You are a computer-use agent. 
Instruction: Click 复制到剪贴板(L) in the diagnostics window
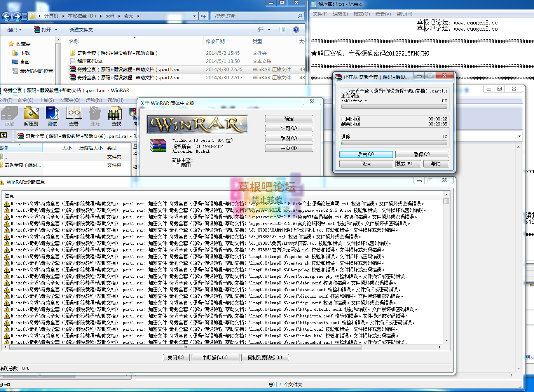(265, 357)
